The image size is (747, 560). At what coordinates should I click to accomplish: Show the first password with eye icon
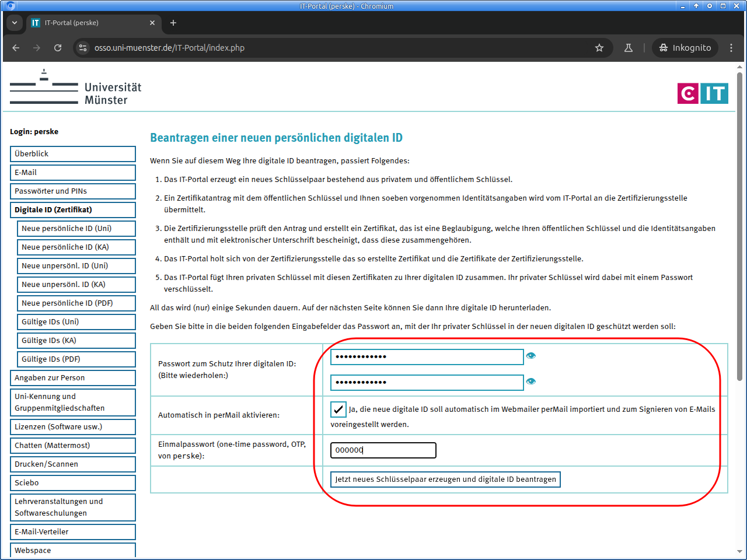click(530, 356)
